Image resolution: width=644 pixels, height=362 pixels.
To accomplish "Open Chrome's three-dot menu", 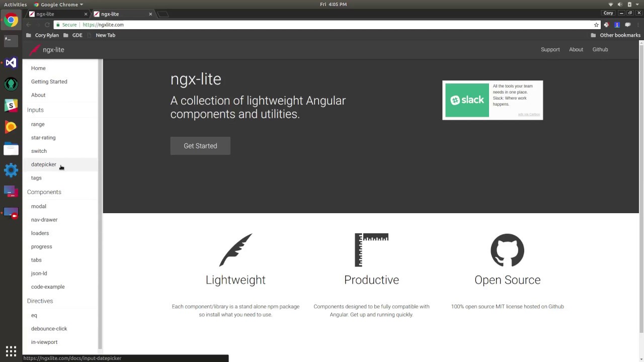I will tap(638, 25).
